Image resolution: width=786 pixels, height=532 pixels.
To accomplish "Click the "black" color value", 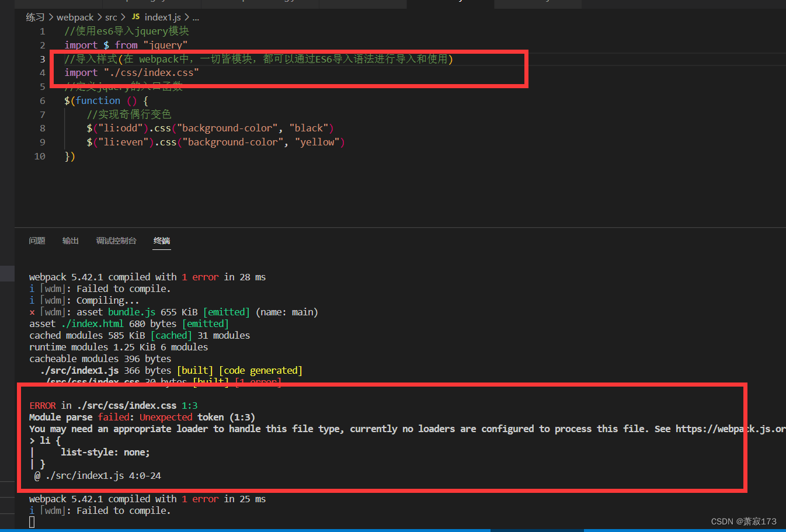I will tap(309, 128).
